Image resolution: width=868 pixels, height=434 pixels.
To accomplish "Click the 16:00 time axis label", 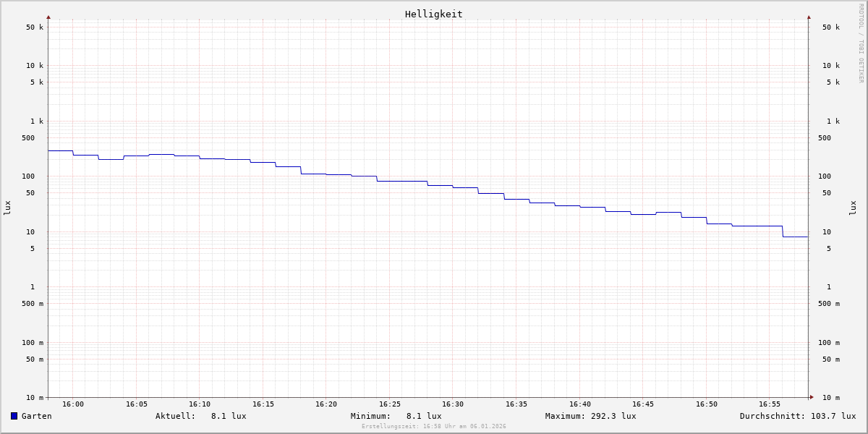I will click(73, 404).
